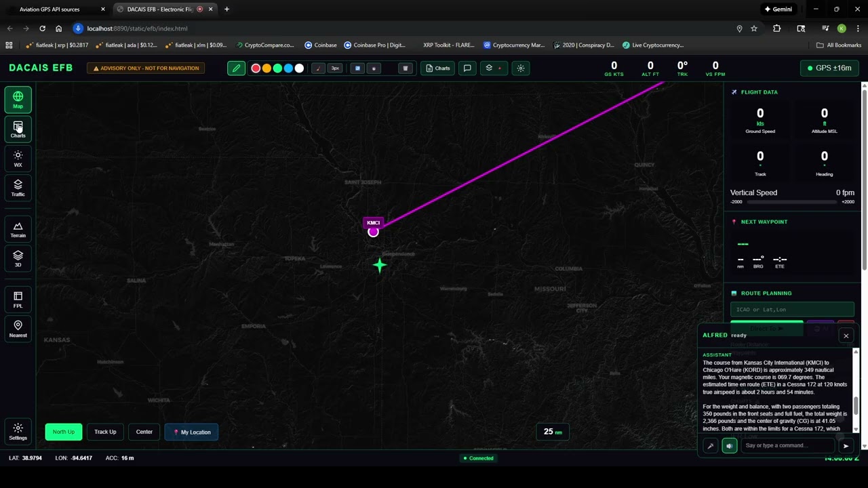This screenshot has height=488, width=868.
Task: Click the Vertical Speed indicator bar
Action: pos(792,201)
